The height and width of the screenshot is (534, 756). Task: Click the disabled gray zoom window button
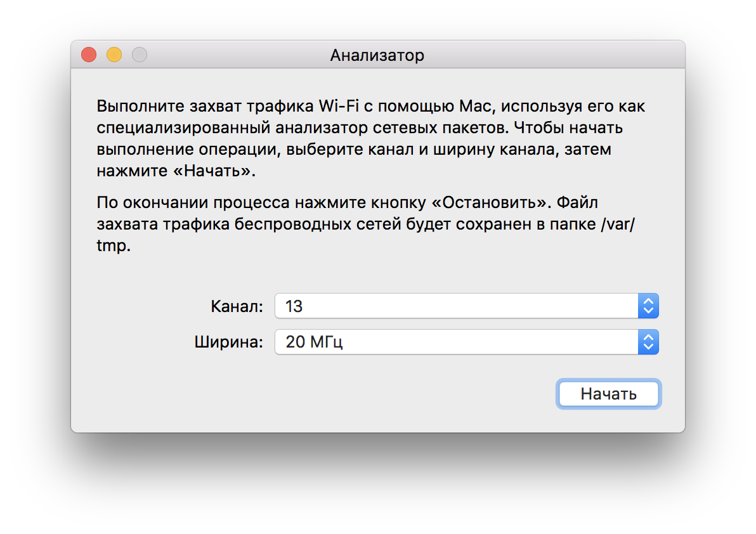pos(140,55)
